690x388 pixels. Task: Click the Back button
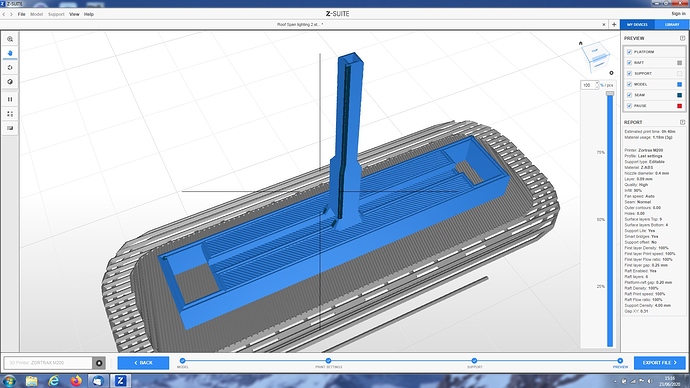pos(143,363)
